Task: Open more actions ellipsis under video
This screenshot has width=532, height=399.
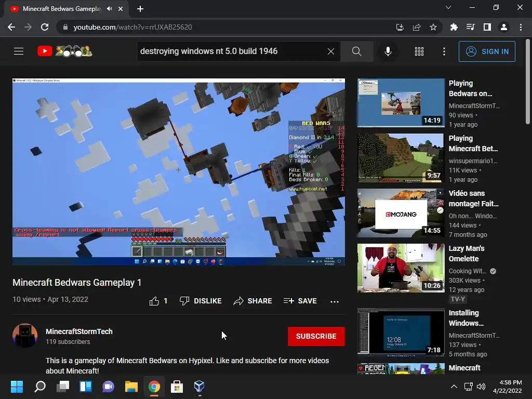Action: (x=335, y=301)
